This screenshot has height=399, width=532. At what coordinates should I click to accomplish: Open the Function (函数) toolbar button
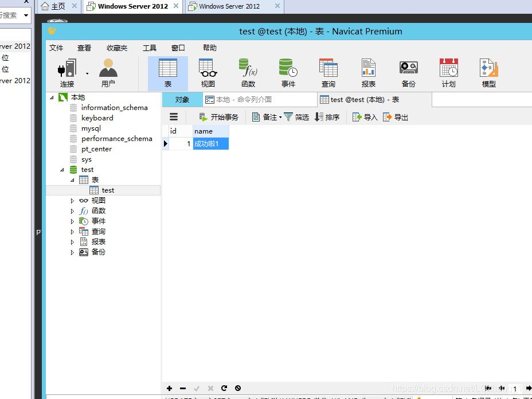point(248,73)
